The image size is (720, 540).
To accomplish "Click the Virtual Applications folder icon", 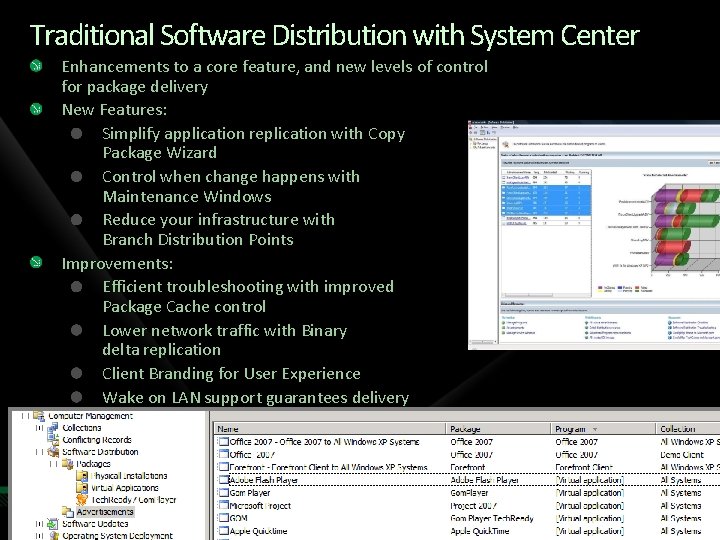I will (x=82, y=488).
